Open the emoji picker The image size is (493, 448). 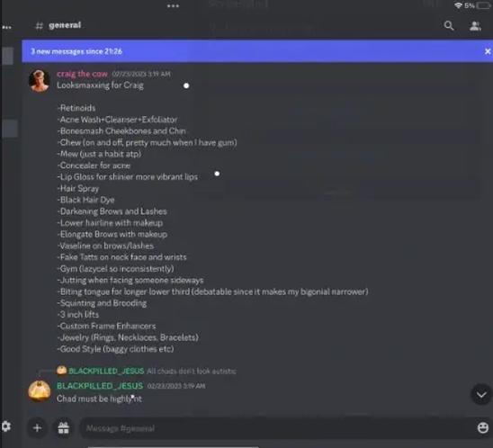[x=482, y=427]
